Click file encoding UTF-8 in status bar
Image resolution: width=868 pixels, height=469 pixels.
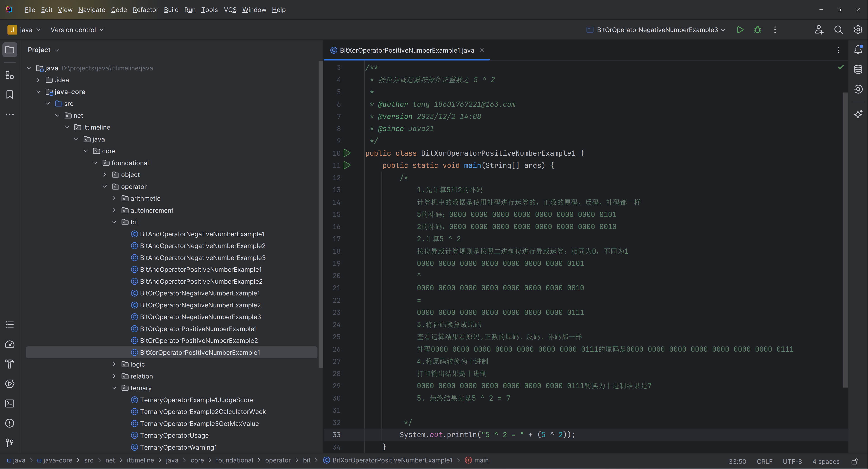pyautogui.click(x=792, y=461)
